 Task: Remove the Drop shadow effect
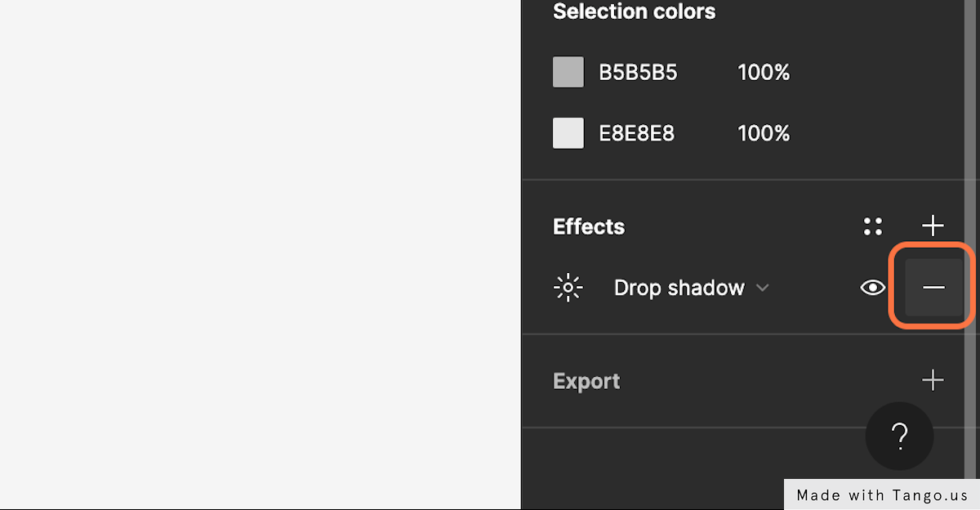click(933, 288)
